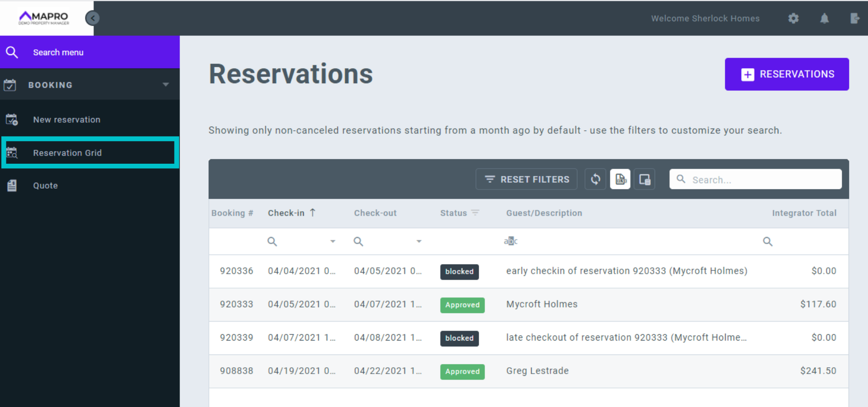Click the purple RESERVATIONS add button
The image size is (868, 407).
pos(787,74)
